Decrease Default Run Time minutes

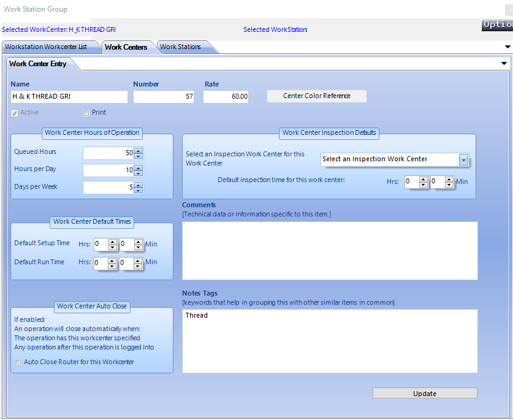[138, 266]
